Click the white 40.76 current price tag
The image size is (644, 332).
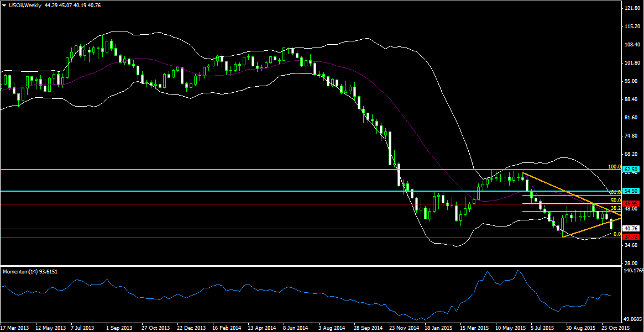tap(631, 228)
